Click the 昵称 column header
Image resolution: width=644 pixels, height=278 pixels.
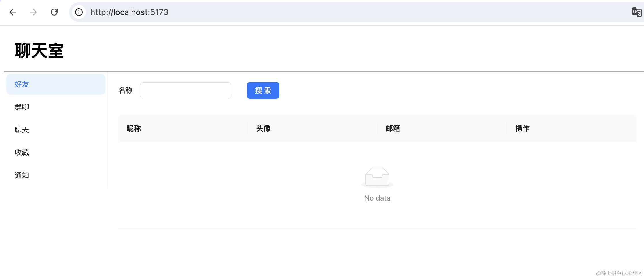click(x=134, y=128)
